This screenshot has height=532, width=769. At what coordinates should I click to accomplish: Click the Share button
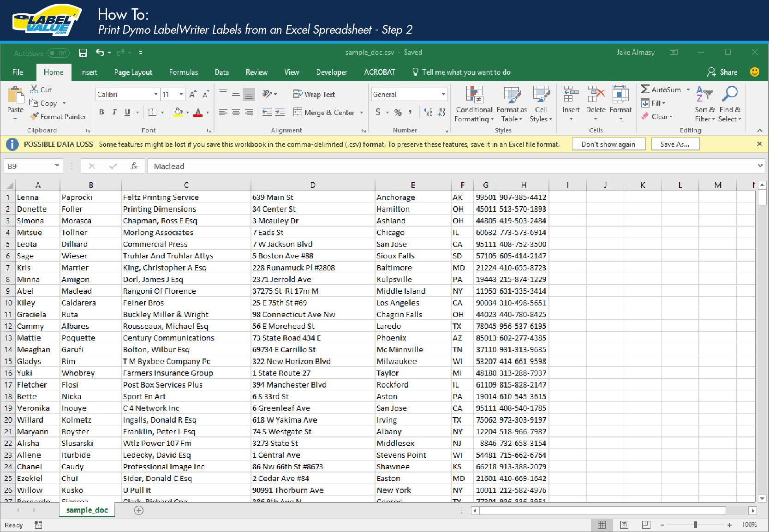(x=722, y=72)
